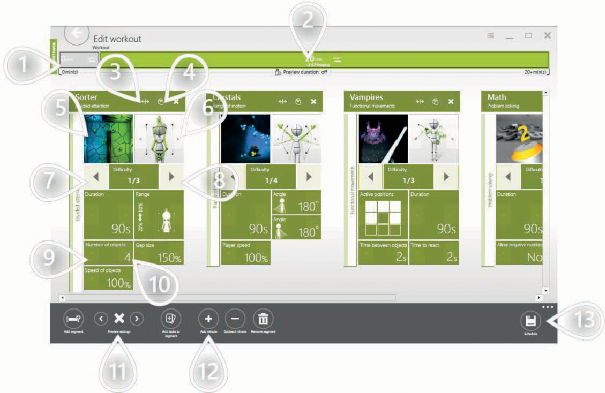Remove the Crystals task with its X
Image resolution: width=605 pixels, height=393 pixels.
(313, 101)
